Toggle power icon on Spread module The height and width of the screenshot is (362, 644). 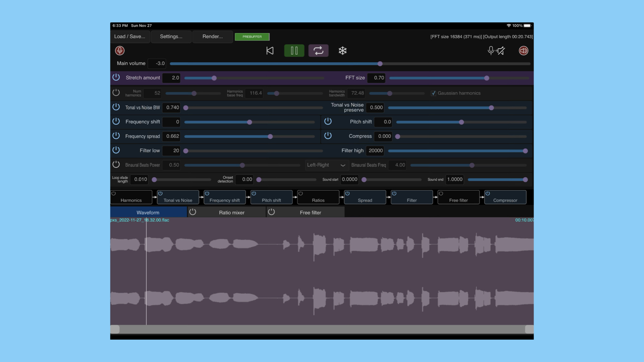click(x=347, y=193)
